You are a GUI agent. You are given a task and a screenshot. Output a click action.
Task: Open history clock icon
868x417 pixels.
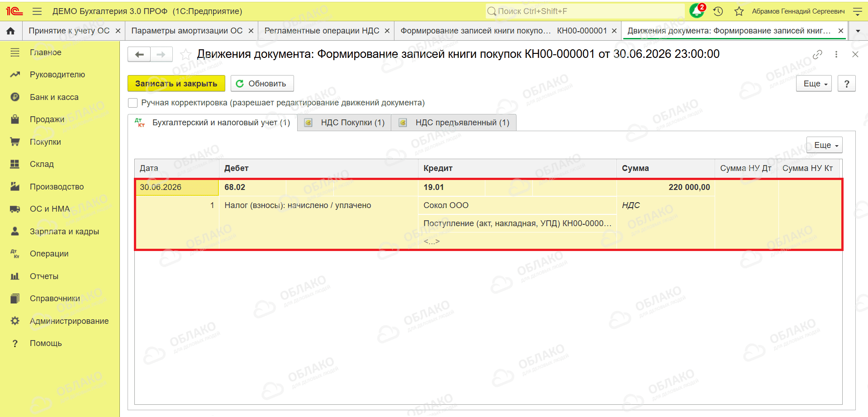(718, 11)
